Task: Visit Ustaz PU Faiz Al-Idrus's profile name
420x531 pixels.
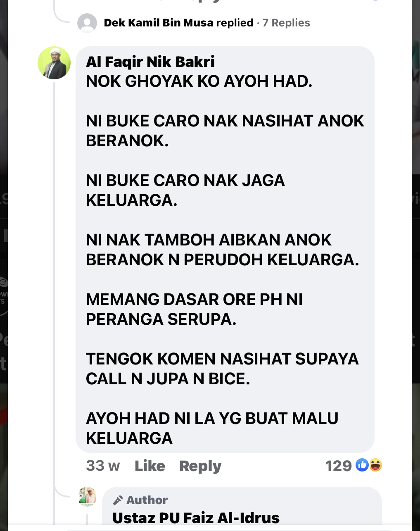Action: [196, 517]
